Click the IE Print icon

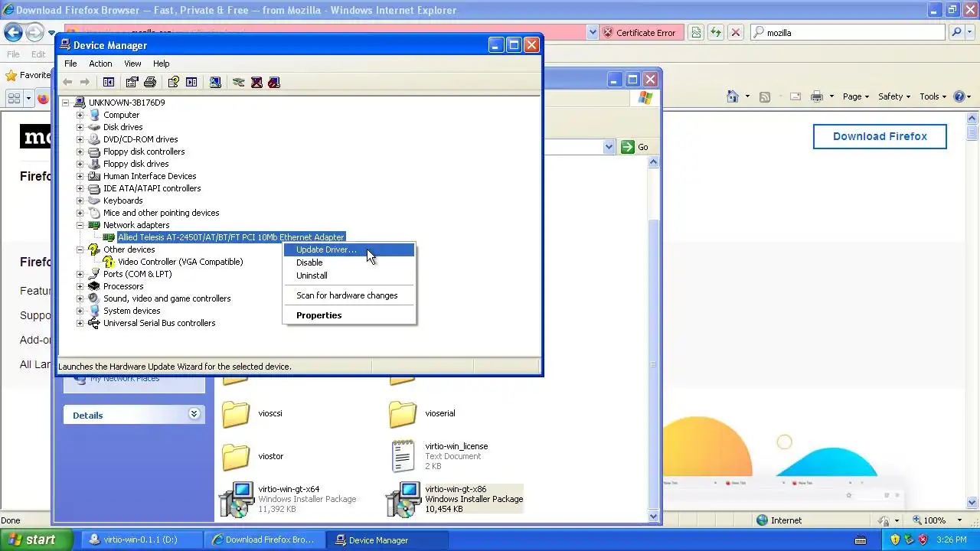[x=817, y=96]
